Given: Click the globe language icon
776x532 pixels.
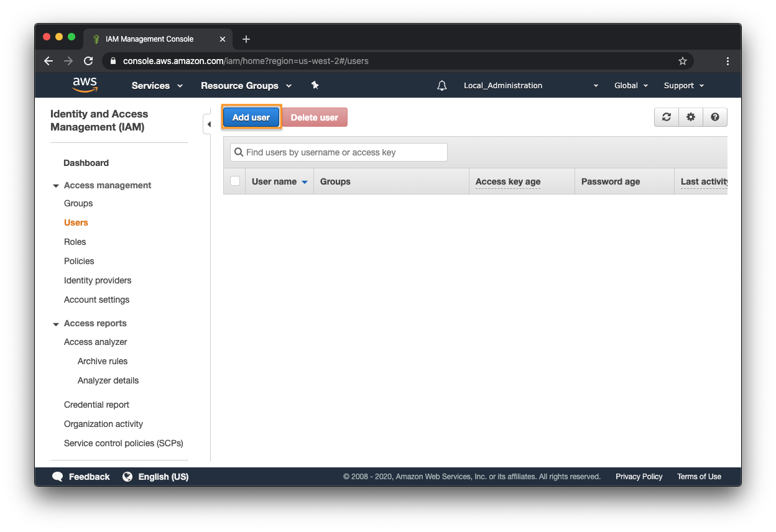Looking at the screenshot, I should coord(127,477).
